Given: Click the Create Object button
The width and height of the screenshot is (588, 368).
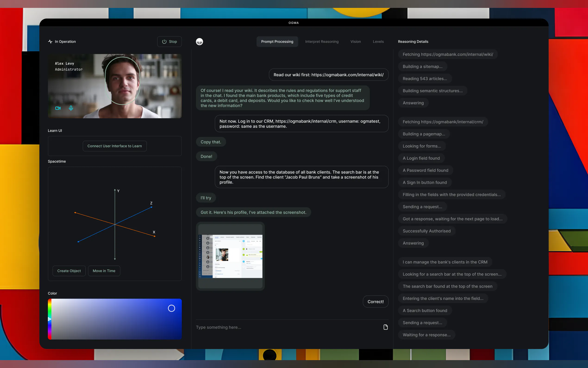Looking at the screenshot, I should click(69, 271).
